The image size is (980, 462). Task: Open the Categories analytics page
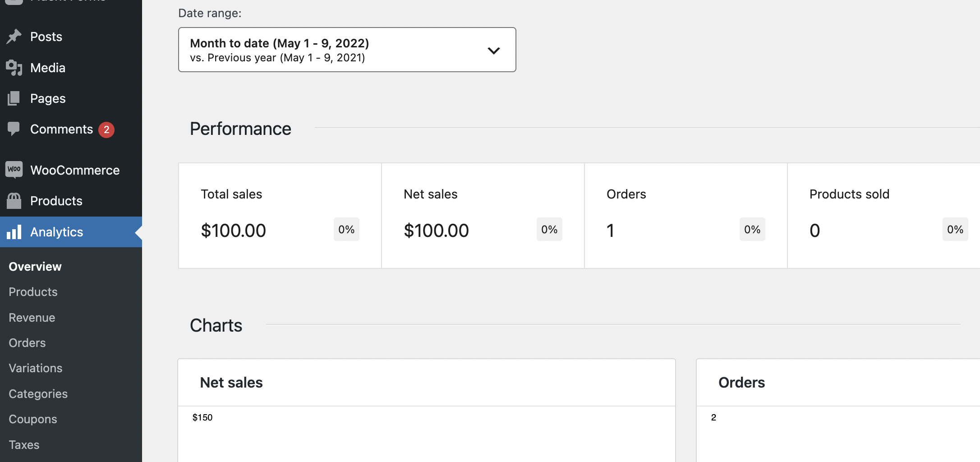coord(38,393)
